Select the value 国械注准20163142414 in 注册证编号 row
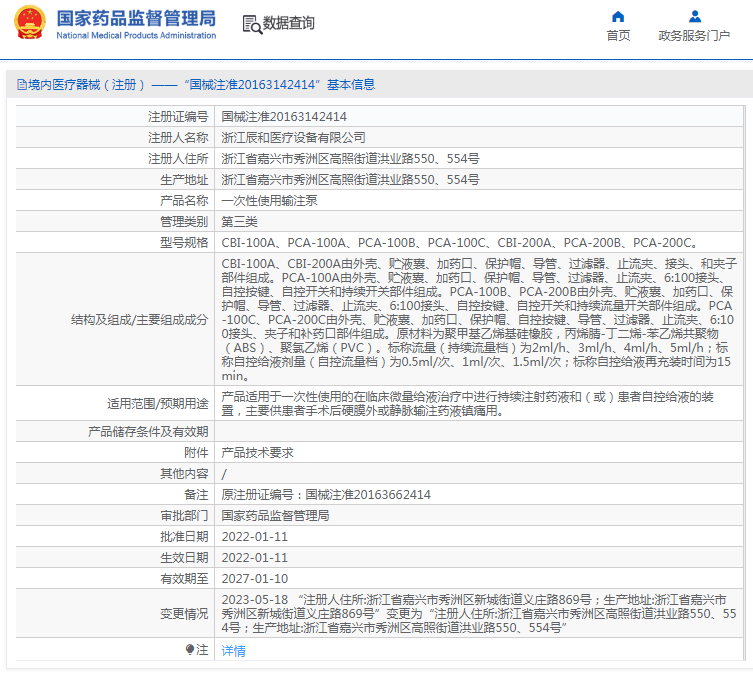The height and width of the screenshot is (676, 753). (x=284, y=117)
